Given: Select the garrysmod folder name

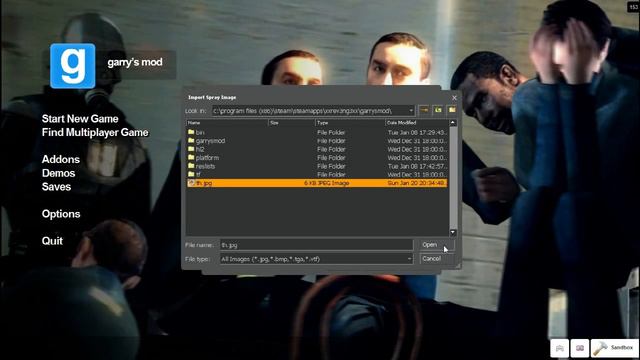Looking at the screenshot, I should pyautogui.click(x=211, y=141).
